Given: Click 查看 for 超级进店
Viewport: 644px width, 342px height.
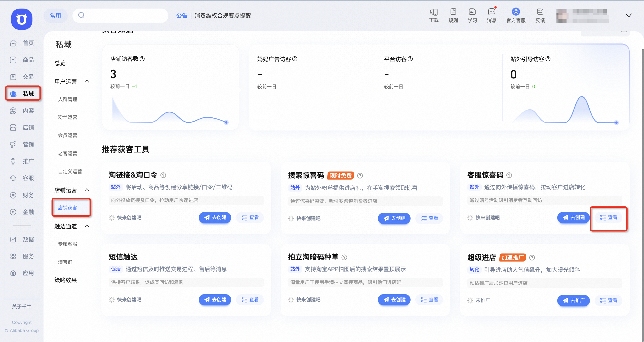Looking at the screenshot, I should (609, 301).
